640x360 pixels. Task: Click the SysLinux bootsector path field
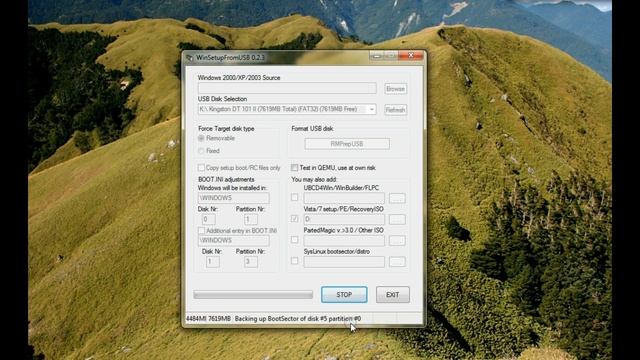(x=344, y=262)
